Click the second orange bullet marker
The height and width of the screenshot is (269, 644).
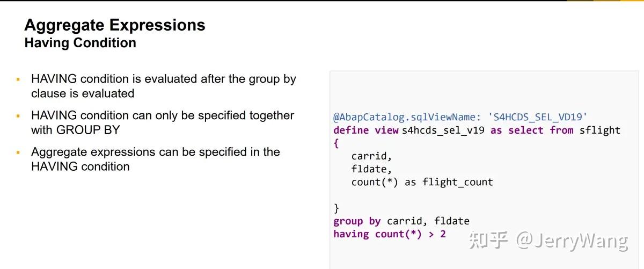tap(18, 116)
